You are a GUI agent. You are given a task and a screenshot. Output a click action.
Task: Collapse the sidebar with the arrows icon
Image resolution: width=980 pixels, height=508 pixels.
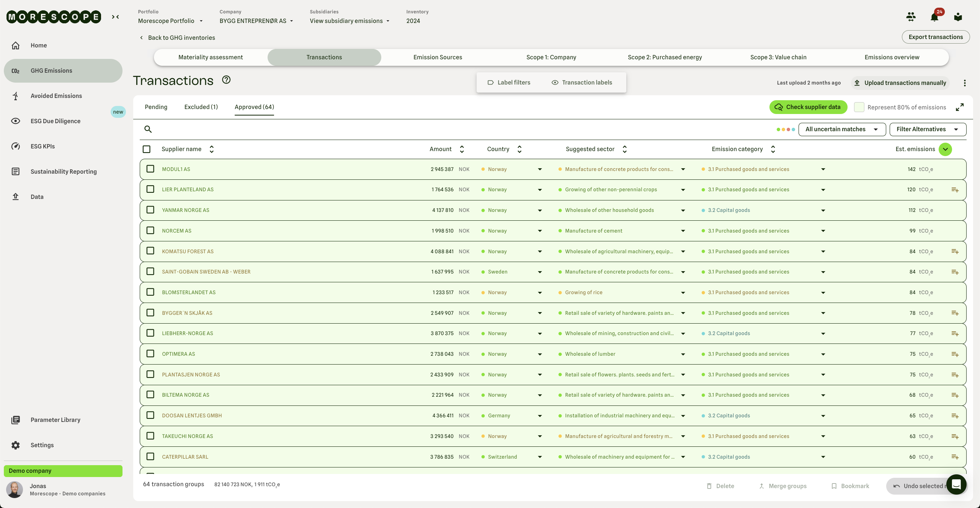click(x=115, y=17)
